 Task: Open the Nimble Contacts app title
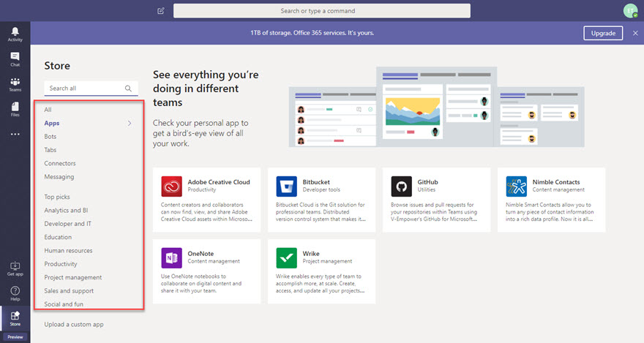tap(556, 182)
